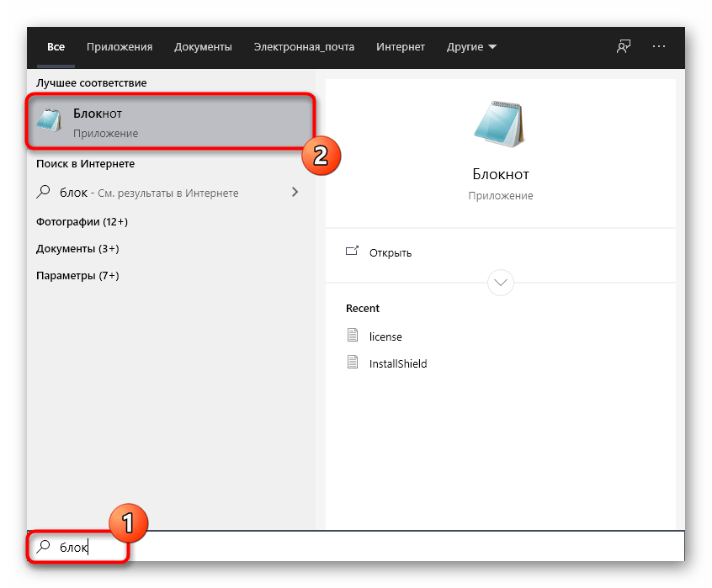Click the magnifier icon in search box
712x588 pixels.
tap(43, 547)
